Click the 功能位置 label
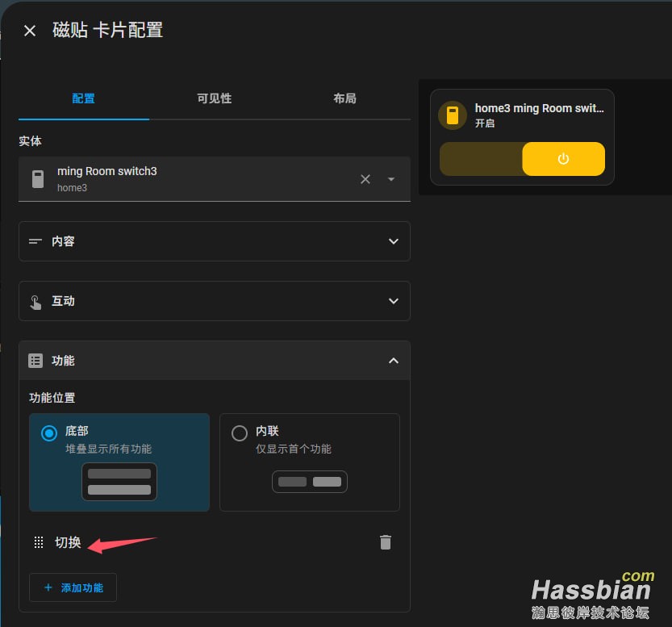The image size is (672, 627). click(x=52, y=398)
